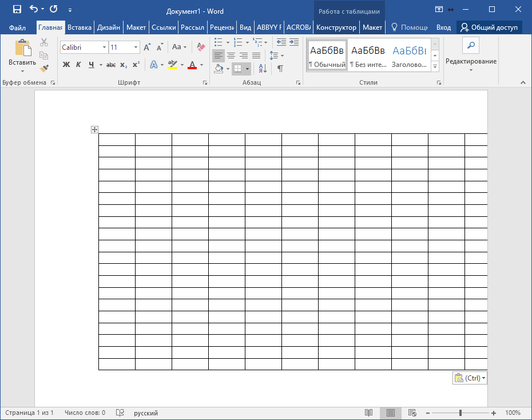Open the Paste Options (Ctrl) dropdown
Viewport: 532px width, 420px height.
[x=470, y=378]
